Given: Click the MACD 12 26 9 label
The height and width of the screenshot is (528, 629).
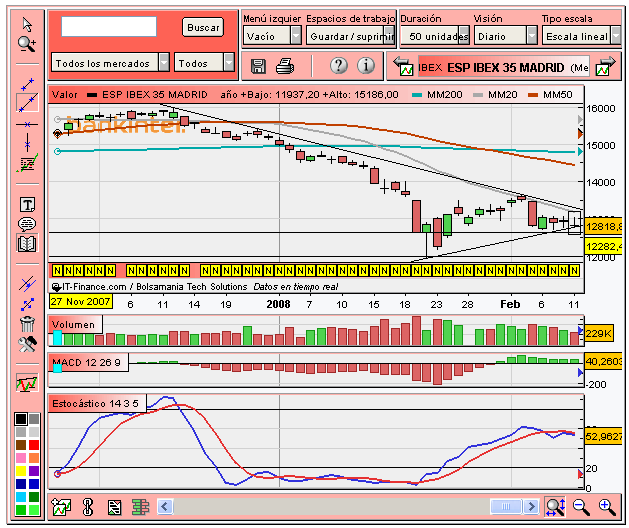Looking at the screenshot, I should point(88,362).
